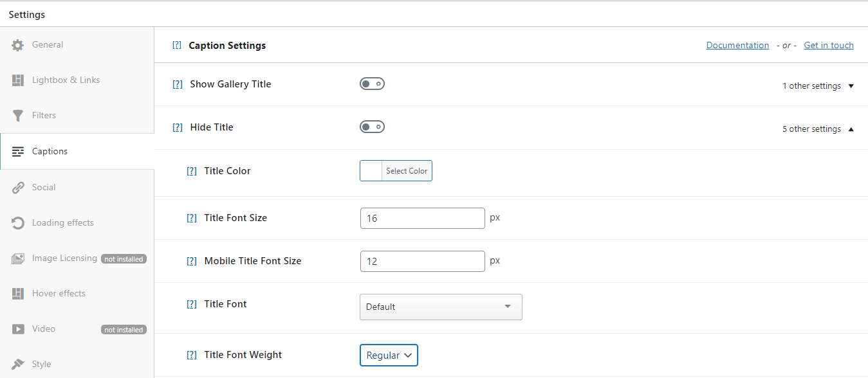
Task: Click the Social link icon
Action: [x=18, y=188]
